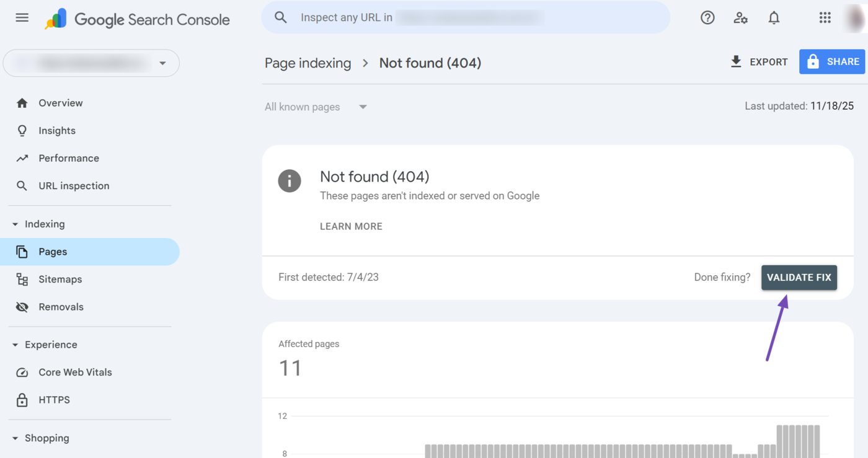Open the hamburger navigation menu
868x458 pixels.
pyautogui.click(x=22, y=17)
